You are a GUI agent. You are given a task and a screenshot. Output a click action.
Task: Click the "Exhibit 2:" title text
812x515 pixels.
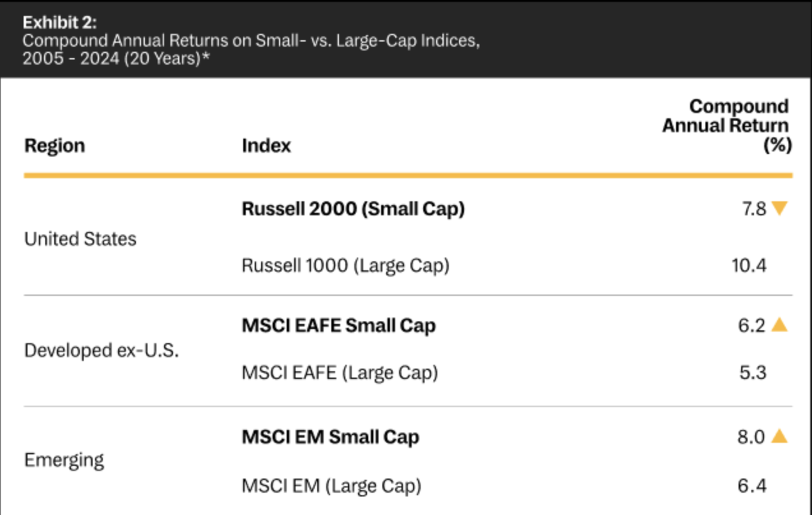point(60,23)
